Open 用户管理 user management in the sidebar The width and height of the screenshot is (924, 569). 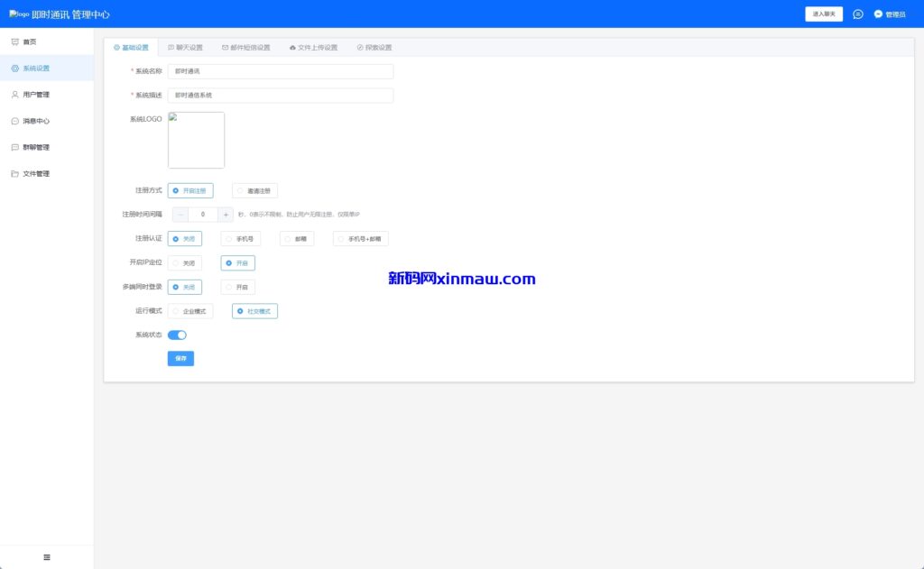(x=35, y=95)
